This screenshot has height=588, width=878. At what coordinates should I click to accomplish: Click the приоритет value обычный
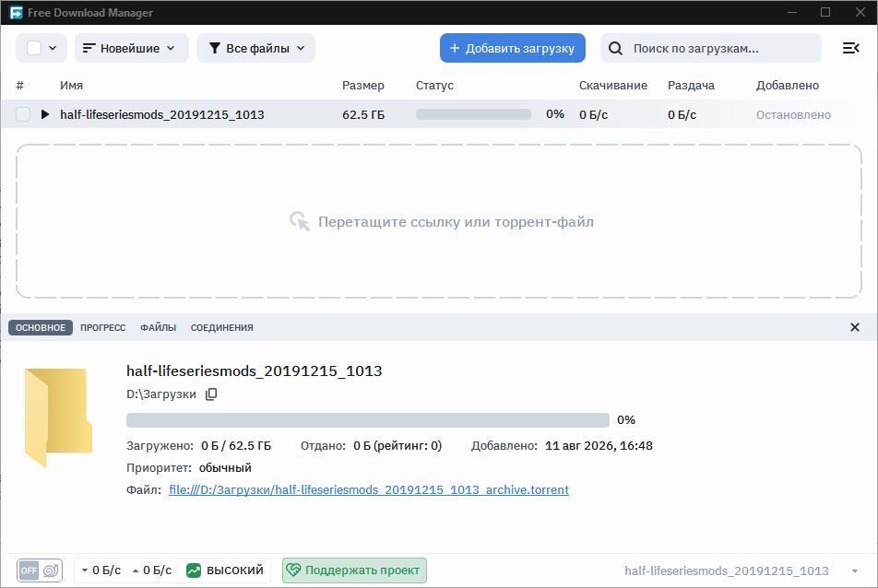(225, 467)
